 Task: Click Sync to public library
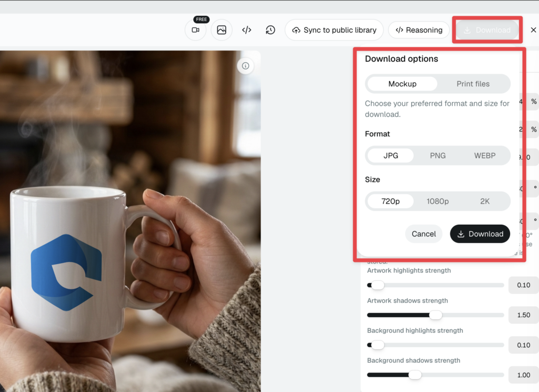point(334,30)
